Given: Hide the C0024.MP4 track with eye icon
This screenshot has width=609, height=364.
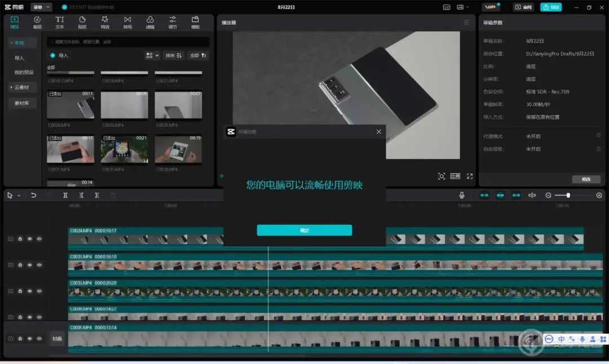Looking at the screenshot, I should click(x=30, y=238).
